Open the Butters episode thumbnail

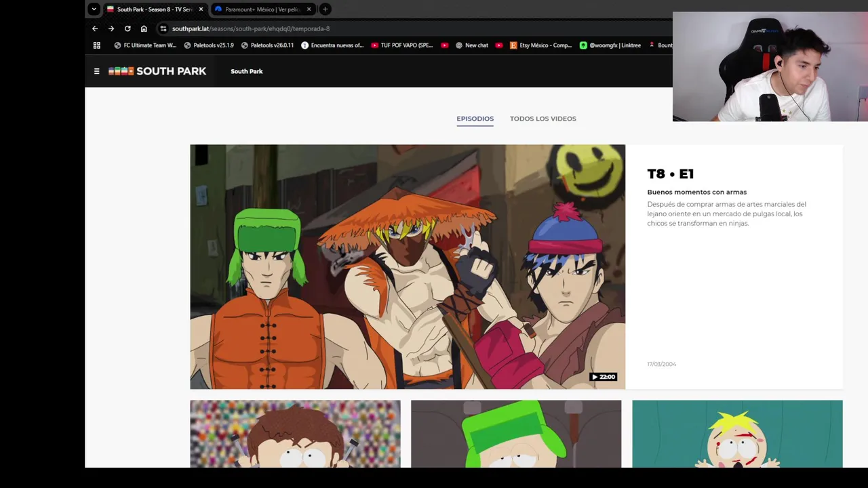point(737,434)
